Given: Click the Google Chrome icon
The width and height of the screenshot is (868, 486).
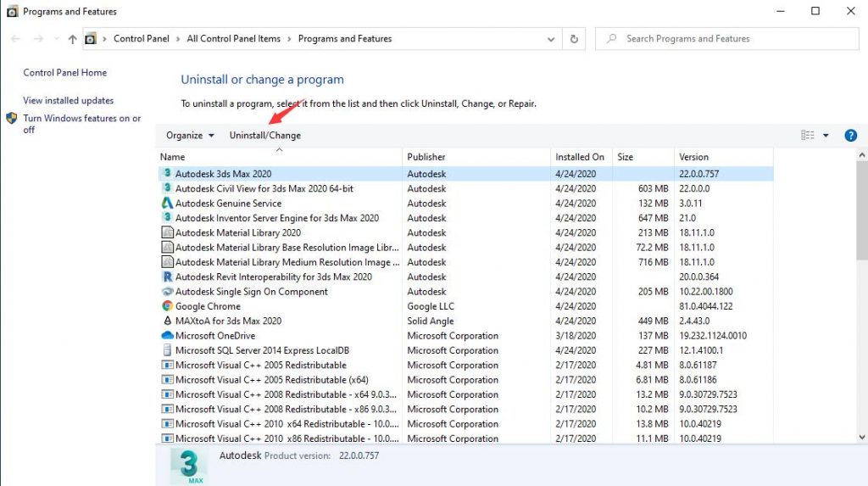Looking at the screenshot, I should (x=167, y=306).
